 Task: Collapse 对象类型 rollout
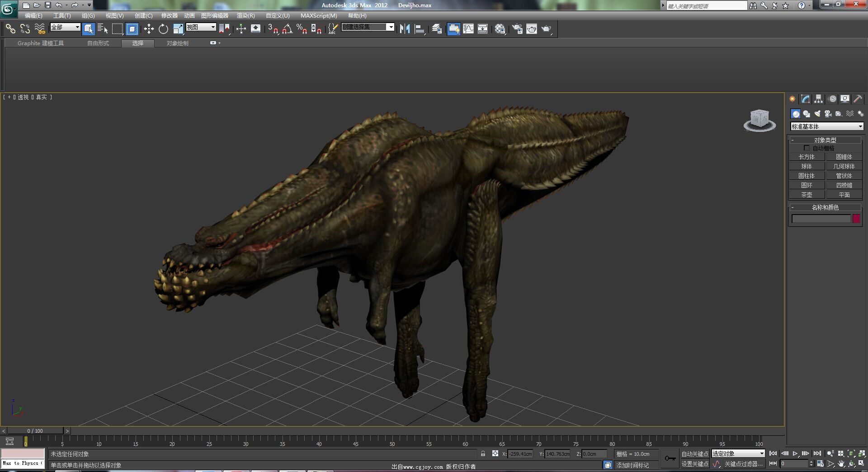826,140
